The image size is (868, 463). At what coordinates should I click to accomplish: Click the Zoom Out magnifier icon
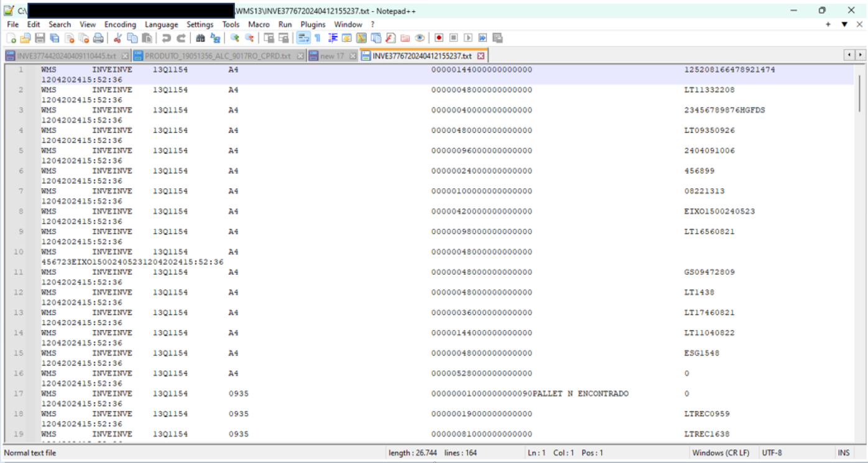[249, 38]
